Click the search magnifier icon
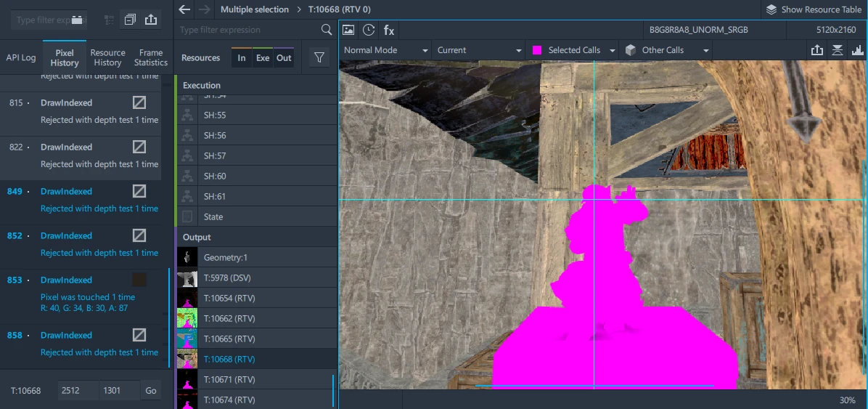This screenshot has height=409, width=868. (327, 30)
